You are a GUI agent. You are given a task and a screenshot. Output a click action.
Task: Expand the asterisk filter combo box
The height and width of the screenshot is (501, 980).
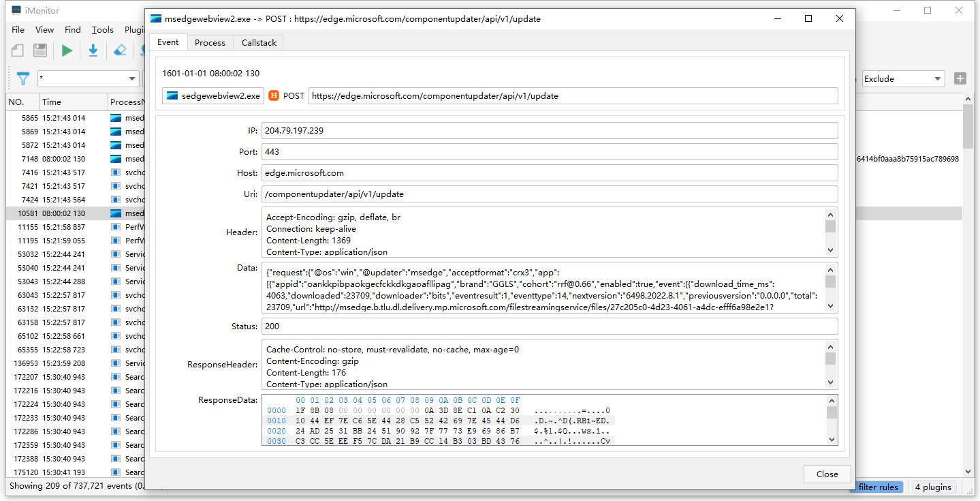132,79
